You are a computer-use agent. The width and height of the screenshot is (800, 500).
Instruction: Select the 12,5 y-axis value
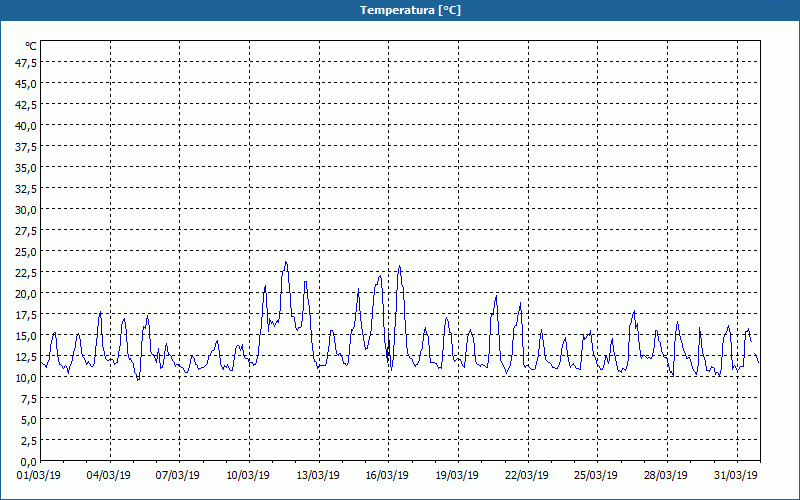click(x=26, y=357)
